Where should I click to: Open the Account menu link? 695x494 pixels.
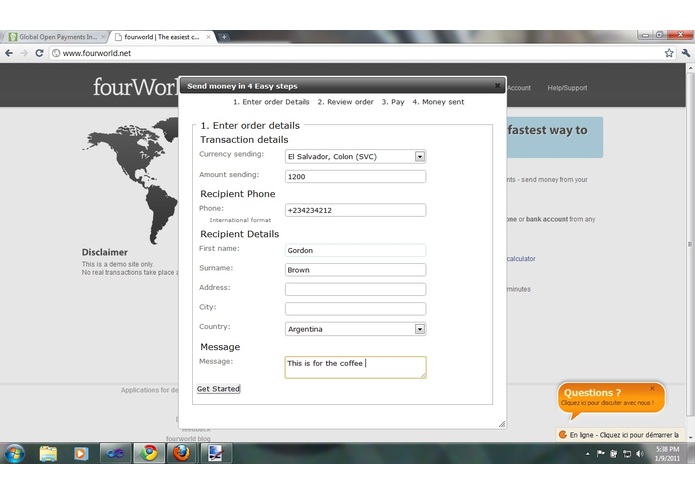click(519, 88)
